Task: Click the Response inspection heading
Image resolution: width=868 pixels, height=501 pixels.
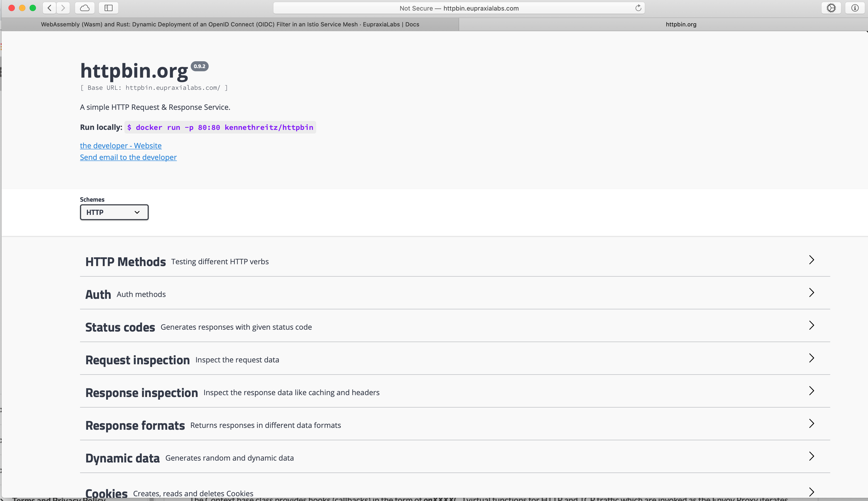Action: coord(142,393)
